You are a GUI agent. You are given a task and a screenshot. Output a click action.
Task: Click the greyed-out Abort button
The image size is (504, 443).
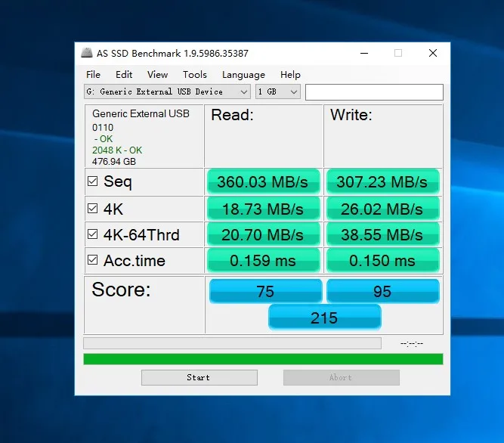click(342, 377)
